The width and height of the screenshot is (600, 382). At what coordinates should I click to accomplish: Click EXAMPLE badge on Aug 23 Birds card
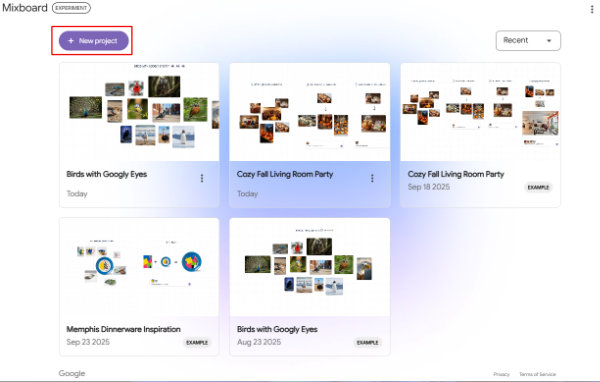367,343
